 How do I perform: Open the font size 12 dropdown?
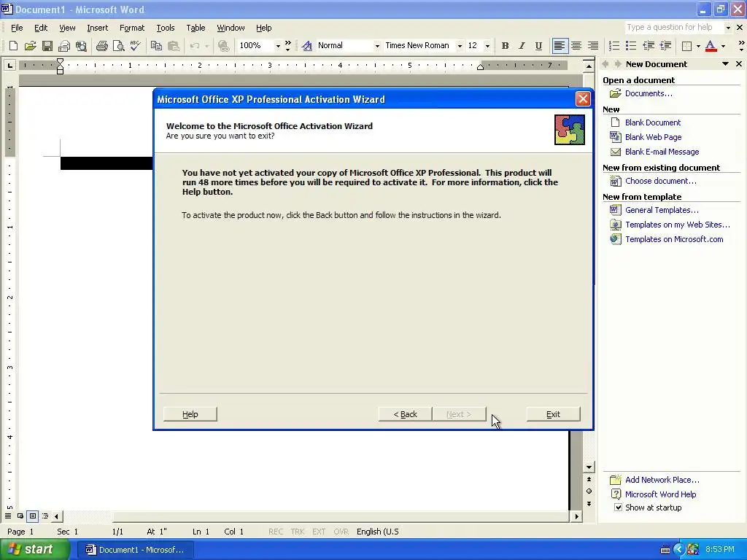click(x=487, y=46)
